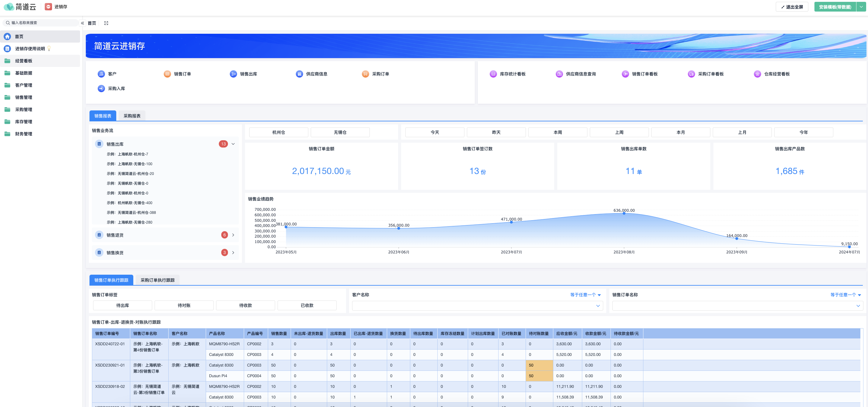Screen dimensions: 868x407
Task: Collapse the 销售出库 list chevron
Action: pos(233,144)
